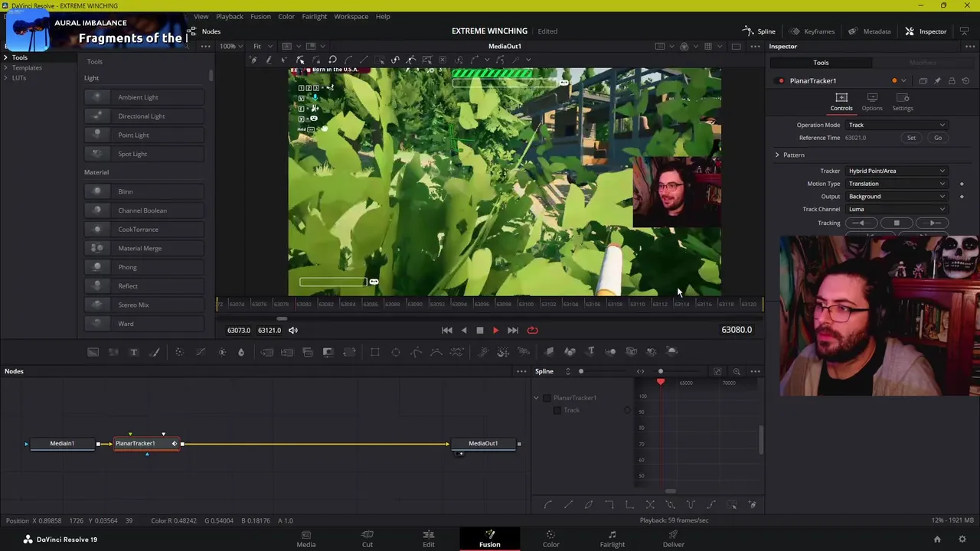Select the Text tool in the toolbar
The width and height of the screenshot is (980, 551).
(x=133, y=352)
